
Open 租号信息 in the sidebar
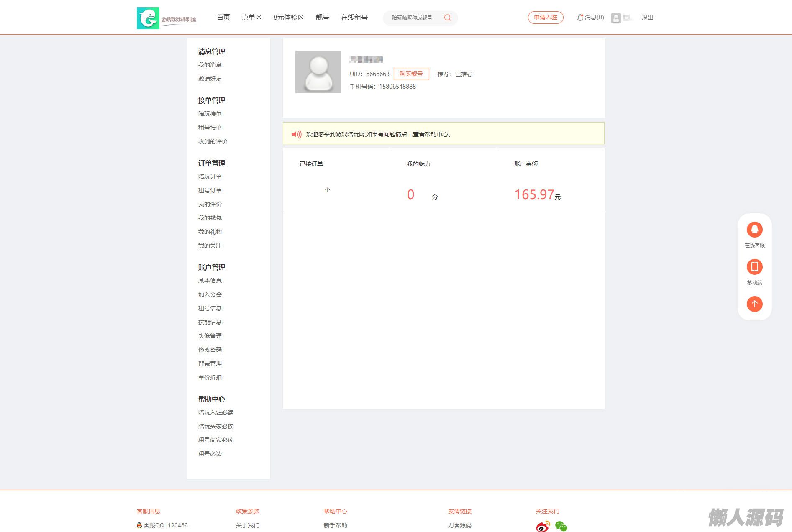(x=210, y=308)
